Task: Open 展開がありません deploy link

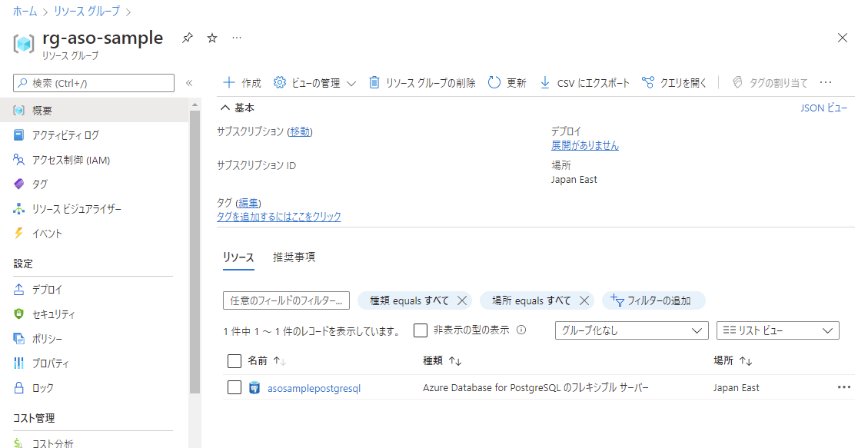Action: point(584,145)
